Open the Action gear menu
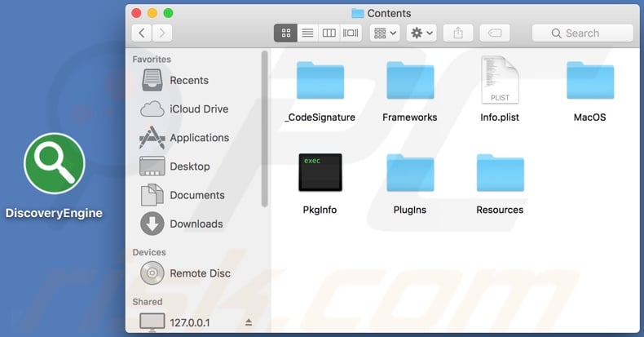The image size is (644, 337). pos(422,33)
